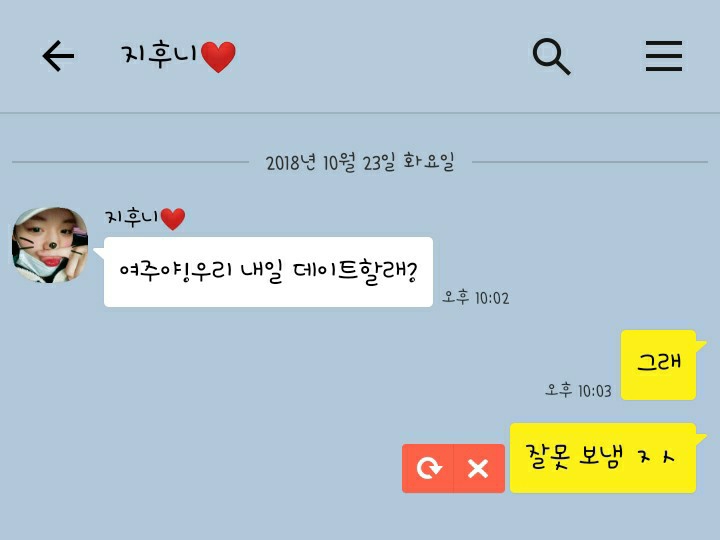Click the line left of the date label
720x540 pixels.
click(x=130, y=162)
